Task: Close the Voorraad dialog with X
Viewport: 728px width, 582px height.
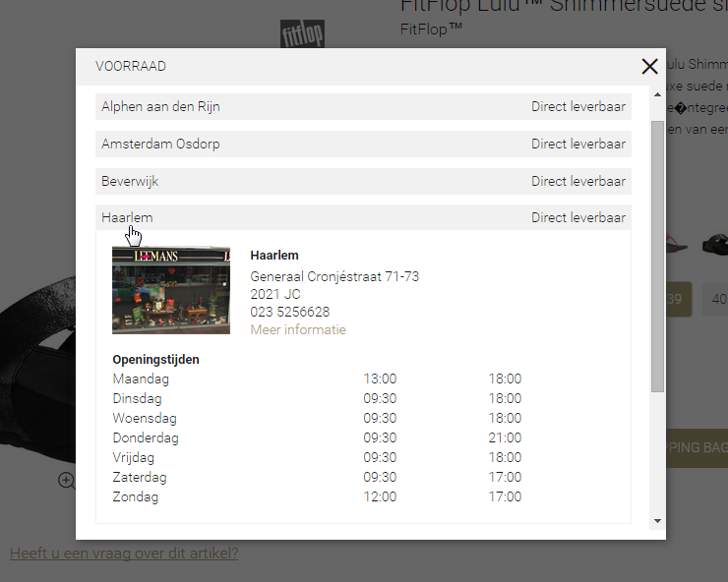Action: 649,67
